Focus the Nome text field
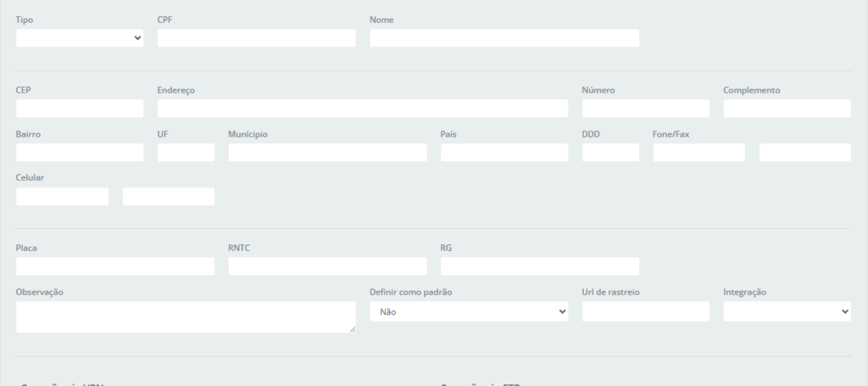 pyautogui.click(x=504, y=38)
